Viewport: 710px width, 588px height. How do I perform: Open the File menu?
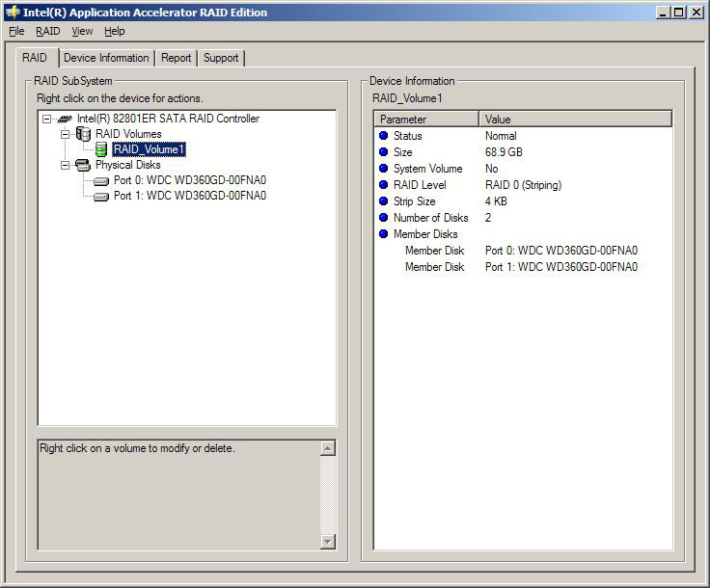tap(16, 31)
